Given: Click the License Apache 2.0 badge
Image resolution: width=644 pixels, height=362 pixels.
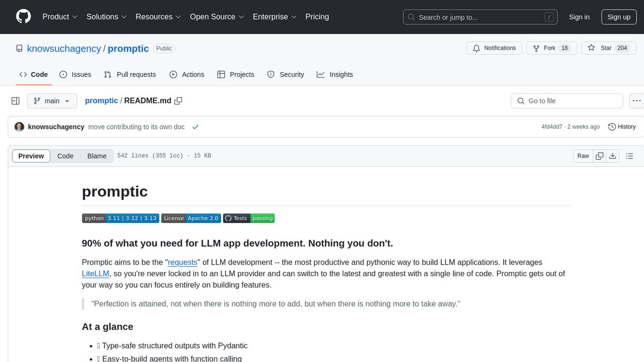Looking at the screenshot, I should click(191, 218).
